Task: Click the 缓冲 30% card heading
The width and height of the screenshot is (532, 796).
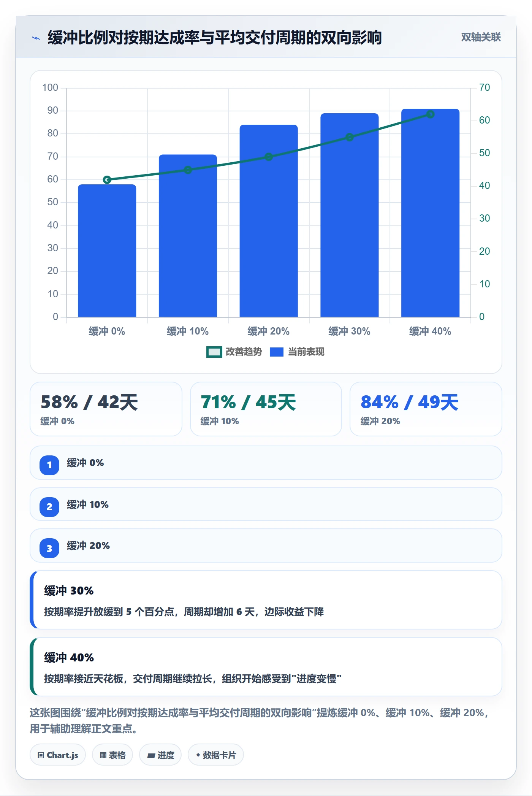Action: coord(69,591)
